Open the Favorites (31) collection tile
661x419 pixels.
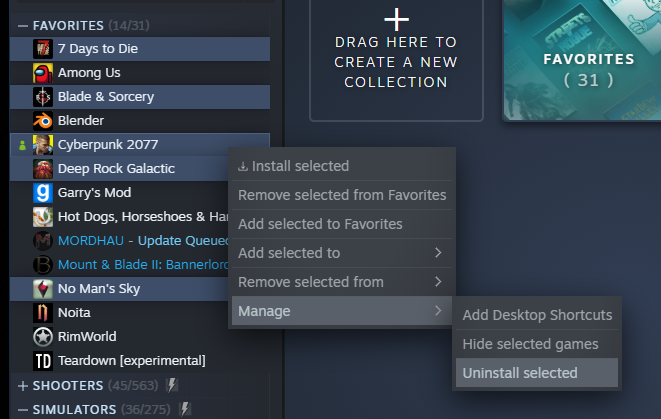(582, 60)
